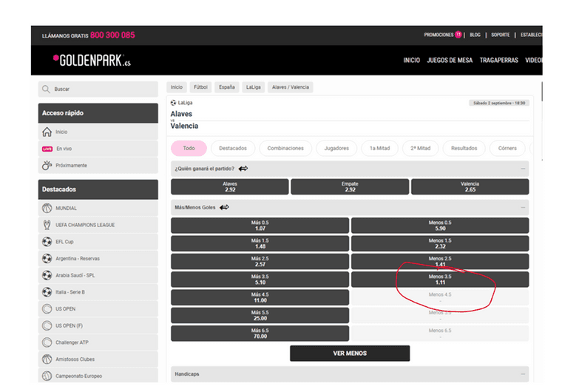Select the Córners filter tab

click(507, 148)
